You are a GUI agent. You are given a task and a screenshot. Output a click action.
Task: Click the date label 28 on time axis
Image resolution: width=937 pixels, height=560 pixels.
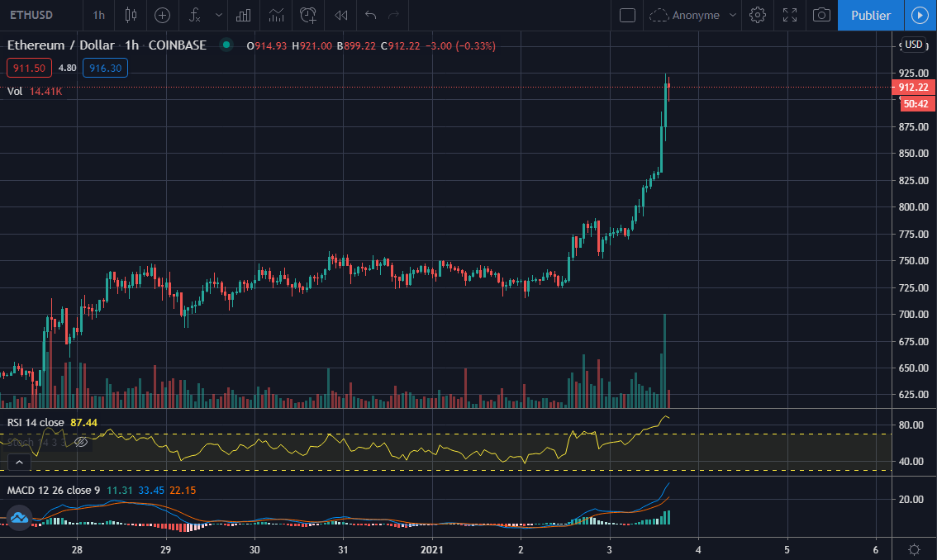point(77,549)
